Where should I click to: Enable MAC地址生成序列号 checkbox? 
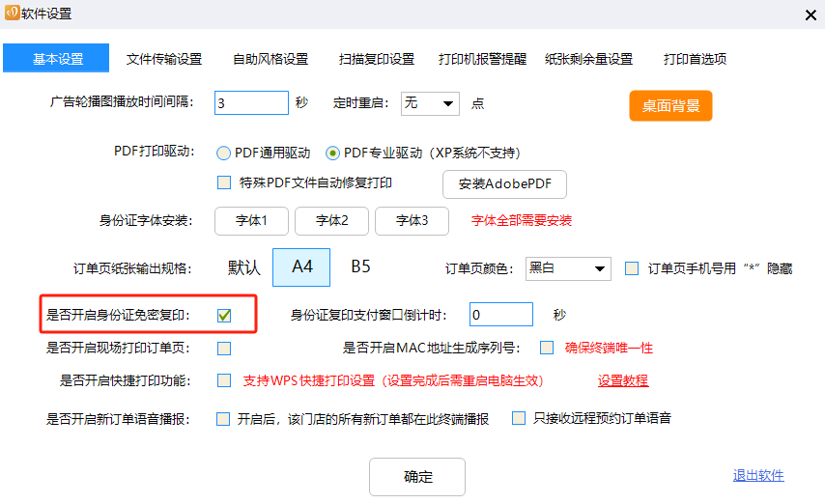[x=547, y=348]
